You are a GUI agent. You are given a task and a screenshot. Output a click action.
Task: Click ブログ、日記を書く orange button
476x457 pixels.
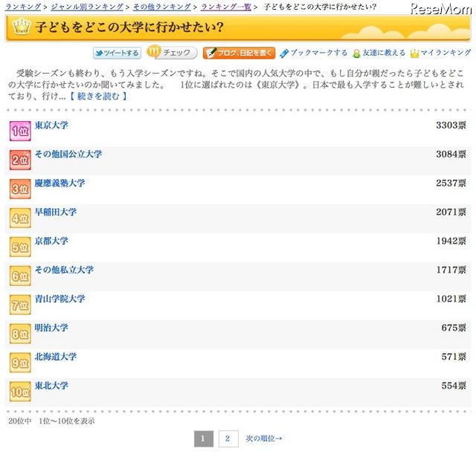point(239,53)
